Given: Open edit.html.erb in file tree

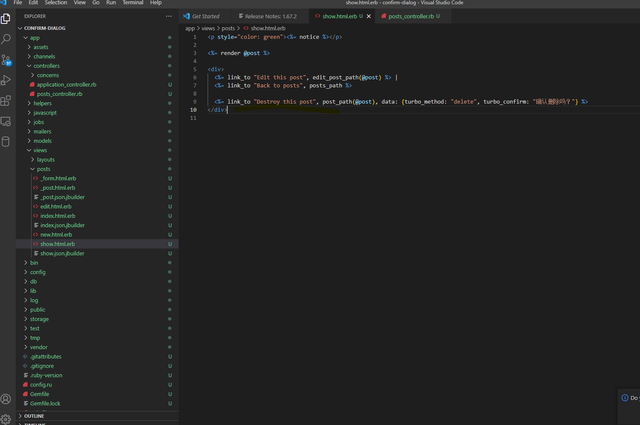Looking at the screenshot, I should pyautogui.click(x=57, y=206).
